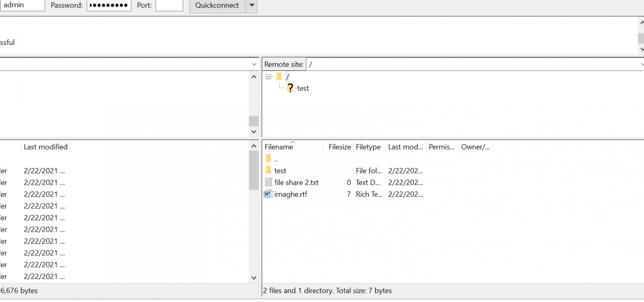Click the question mark icon on test folder
Image resolution: width=644 pixels, height=302 pixels.
[x=290, y=88]
